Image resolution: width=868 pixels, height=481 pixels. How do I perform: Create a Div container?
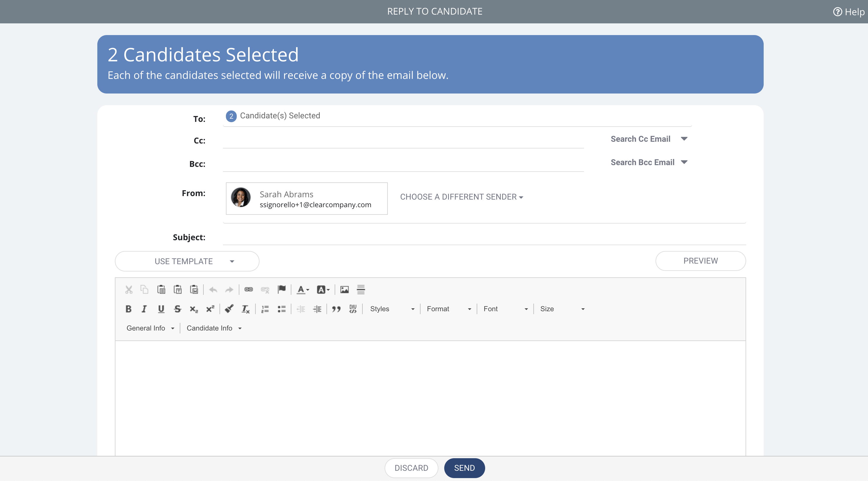coord(353,309)
